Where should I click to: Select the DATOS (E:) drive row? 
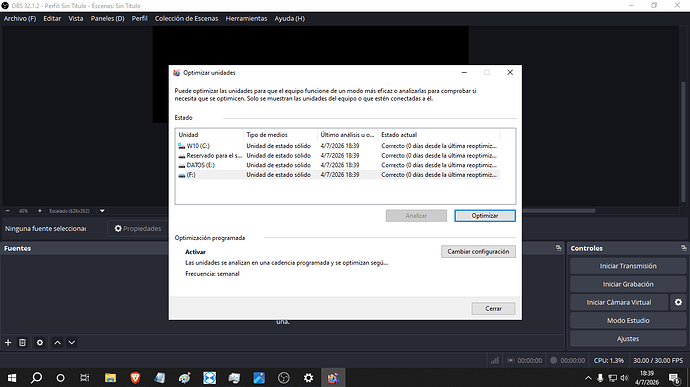[x=338, y=165]
